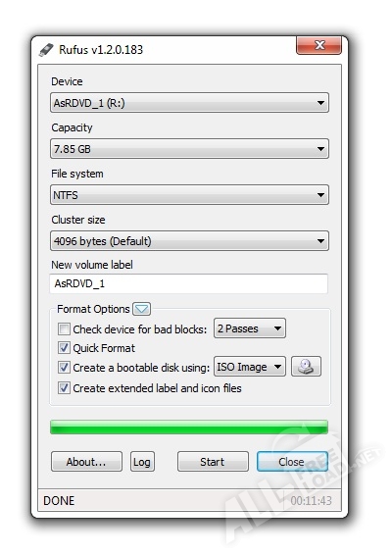Image resolution: width=392 pixels, height=555 pixels.
Task: Click the ISO image disc browse icon
Action: click(x=306, y=367)
